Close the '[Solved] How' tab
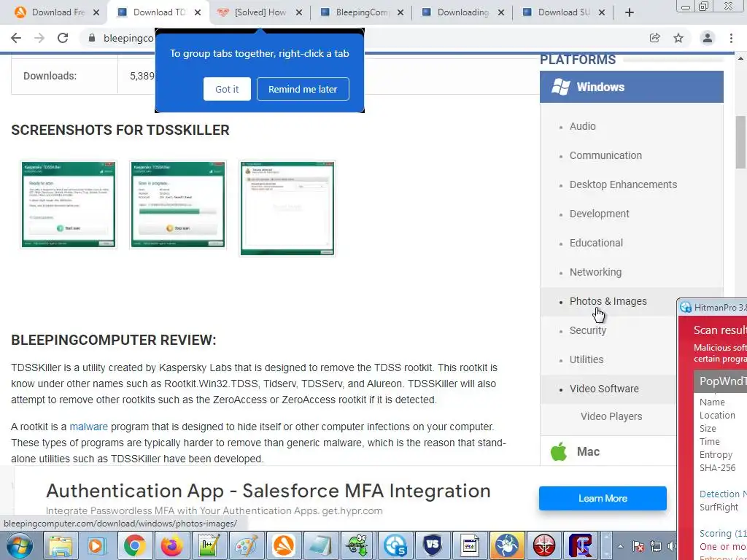 click(299, 13)
